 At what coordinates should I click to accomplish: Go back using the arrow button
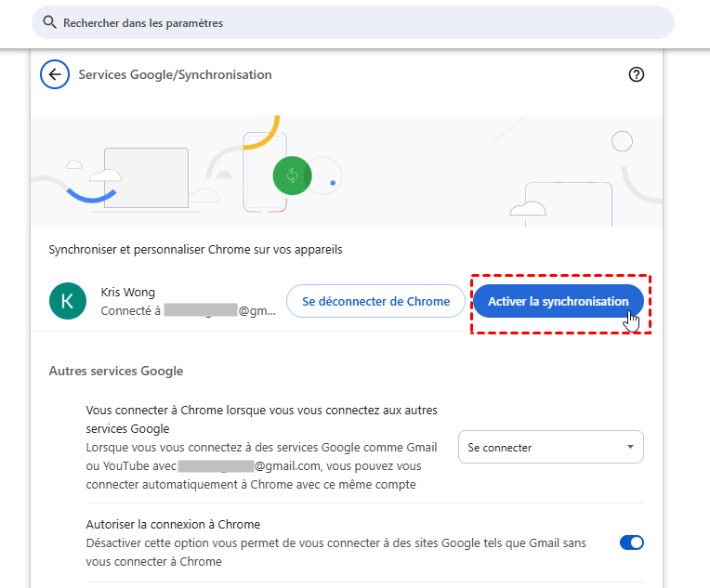pos(55,74)
